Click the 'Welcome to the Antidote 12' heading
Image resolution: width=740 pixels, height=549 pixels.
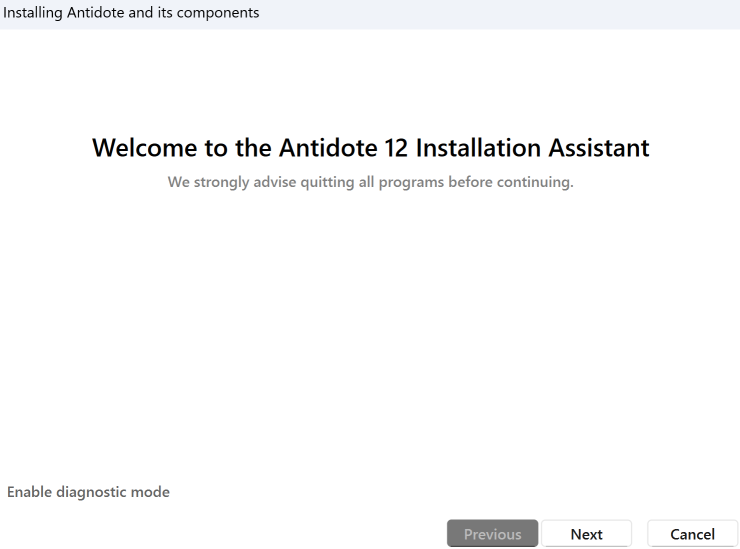[370, 148]
